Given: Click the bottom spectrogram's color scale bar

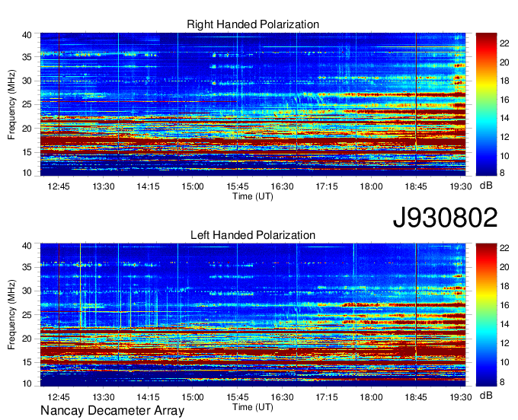Looking at the screenshot, I should (x=486, y=315).
